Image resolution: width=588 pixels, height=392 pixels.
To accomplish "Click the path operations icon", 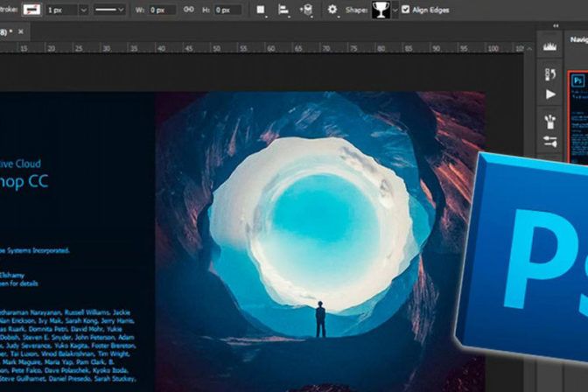I will [x=261, y=10].
